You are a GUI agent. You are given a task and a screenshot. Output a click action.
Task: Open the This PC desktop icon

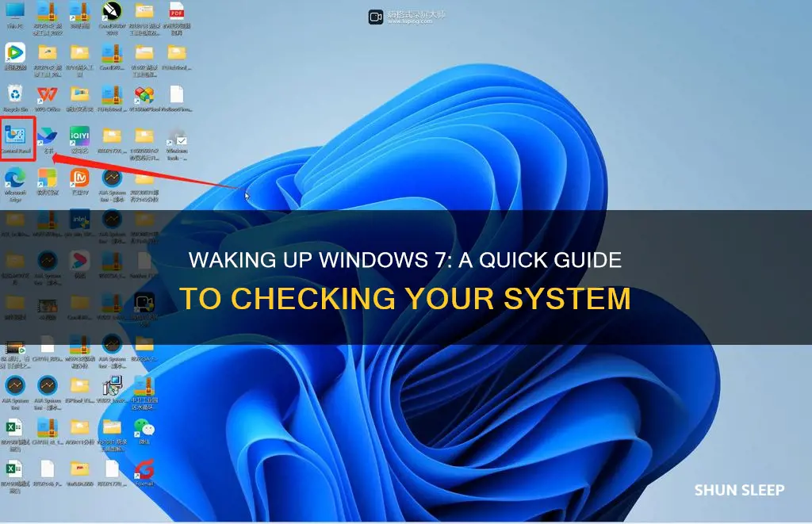coord(15,15)
